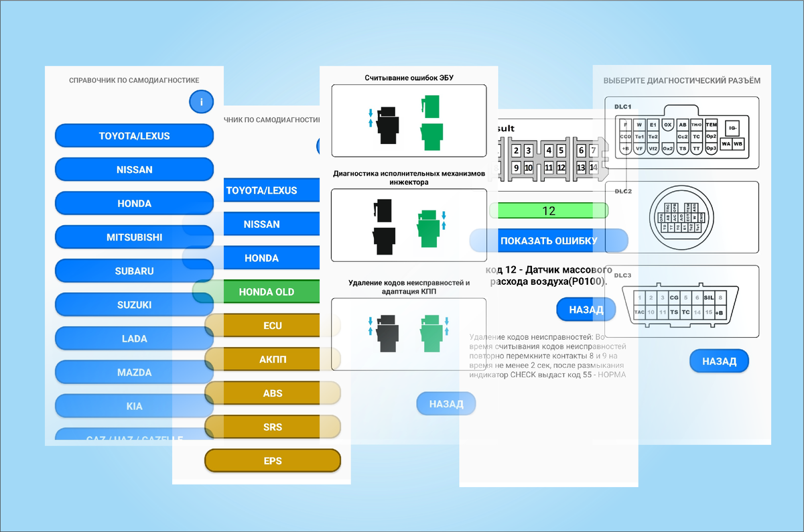Open the 'Считывание ошибок ЭБУ' connector diagram
Screen dimensions: 804x532
coord(409,121)
